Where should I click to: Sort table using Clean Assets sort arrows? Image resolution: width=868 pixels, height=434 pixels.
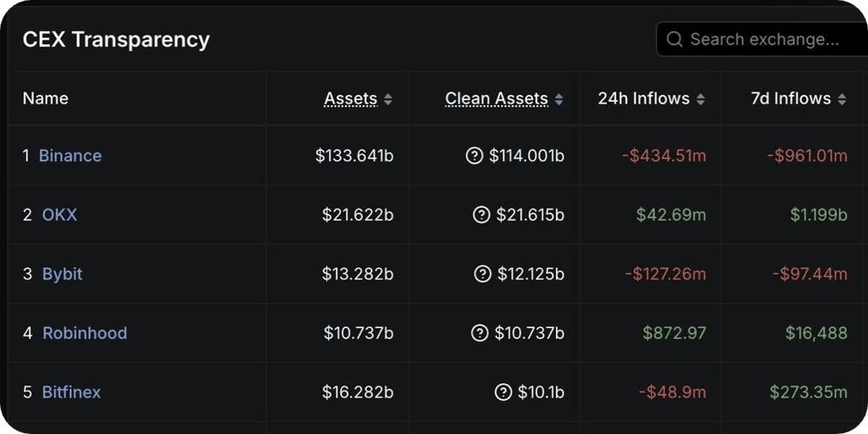[x=559, y=99]
